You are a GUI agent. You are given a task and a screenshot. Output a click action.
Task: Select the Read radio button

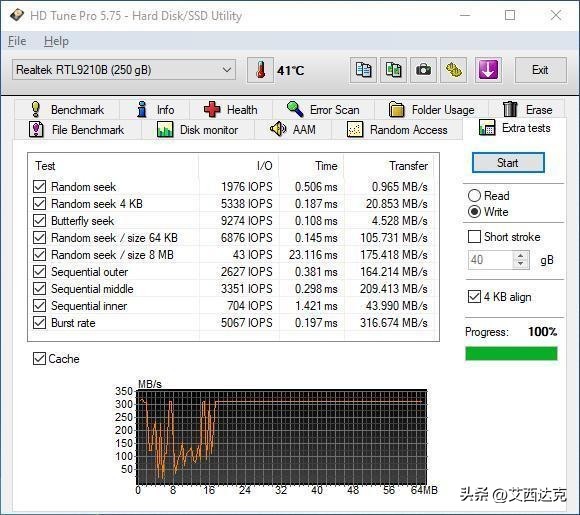474,195
